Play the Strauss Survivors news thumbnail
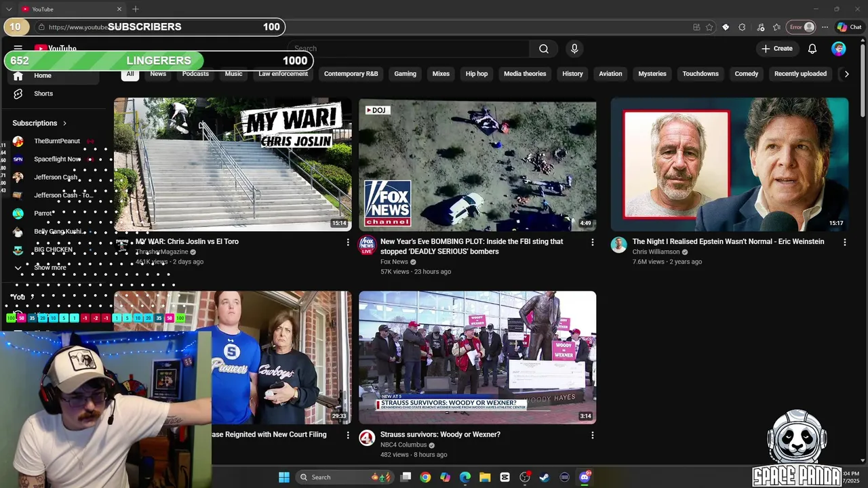The height and width of the screenshot is (488, 868). (x=477, y=358)
